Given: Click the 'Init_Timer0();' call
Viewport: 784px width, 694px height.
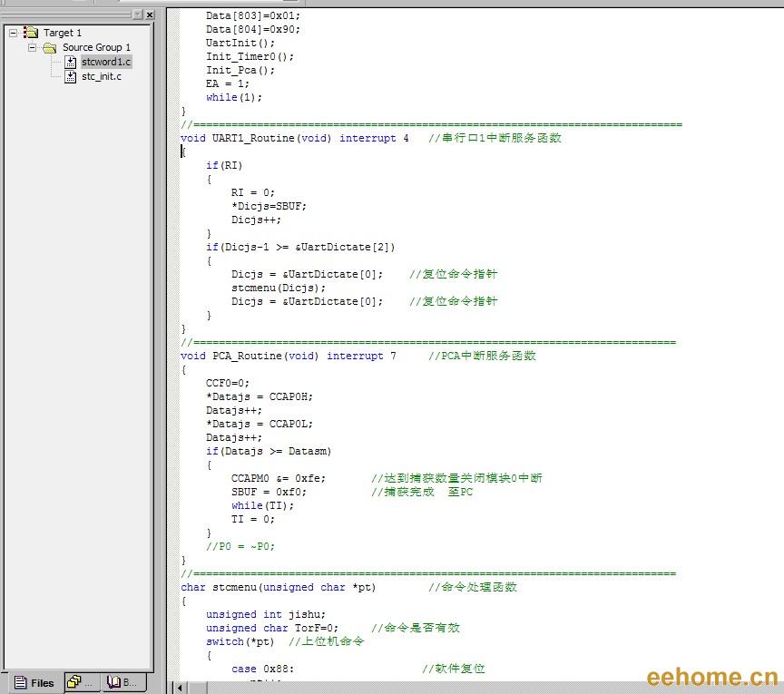Looking at the screenshot, I should click(x=250, y=56).
